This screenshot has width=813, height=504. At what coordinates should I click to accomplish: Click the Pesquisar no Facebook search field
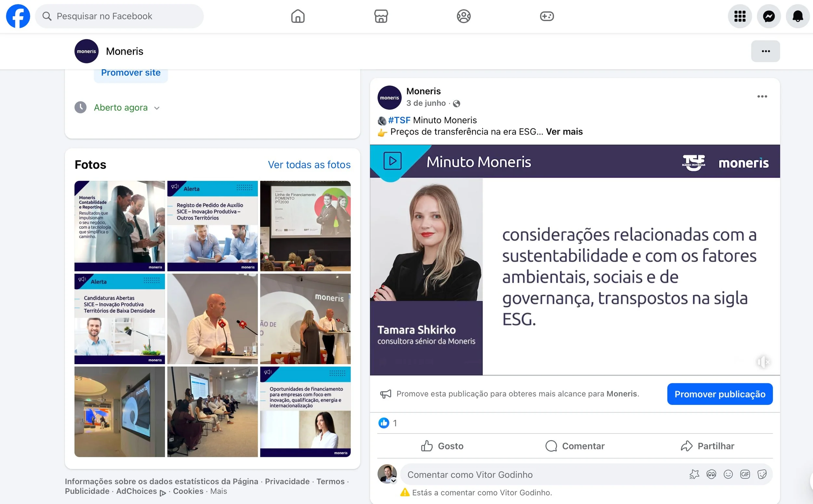tap(119, 16)
